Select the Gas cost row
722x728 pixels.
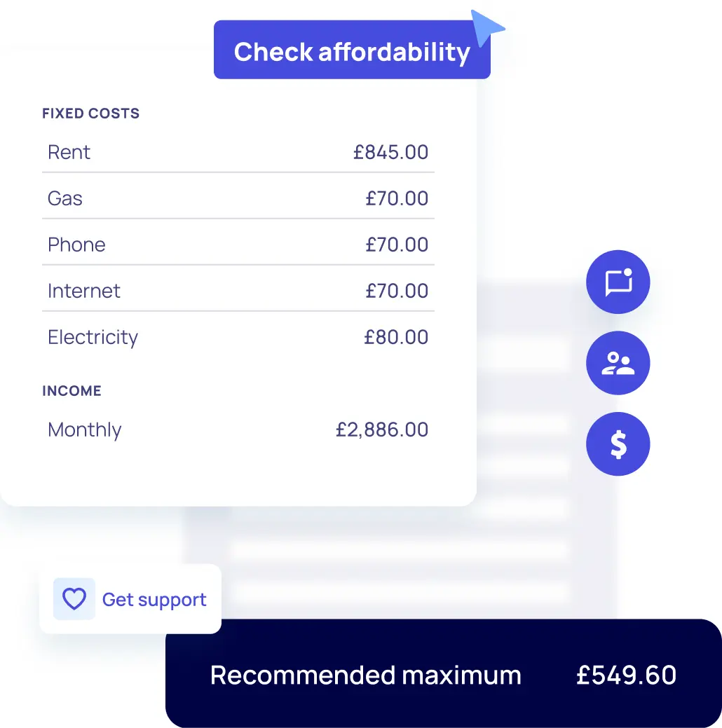238,198
